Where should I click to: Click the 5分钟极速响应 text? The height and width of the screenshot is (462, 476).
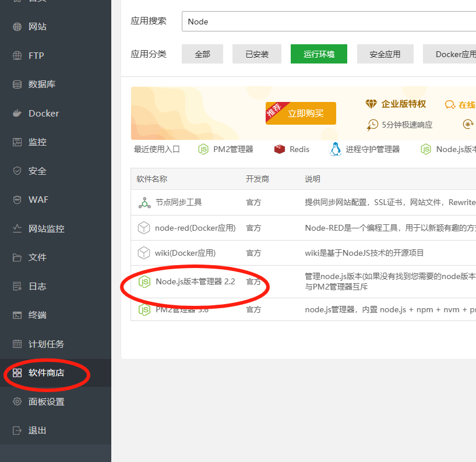point(407,125)
